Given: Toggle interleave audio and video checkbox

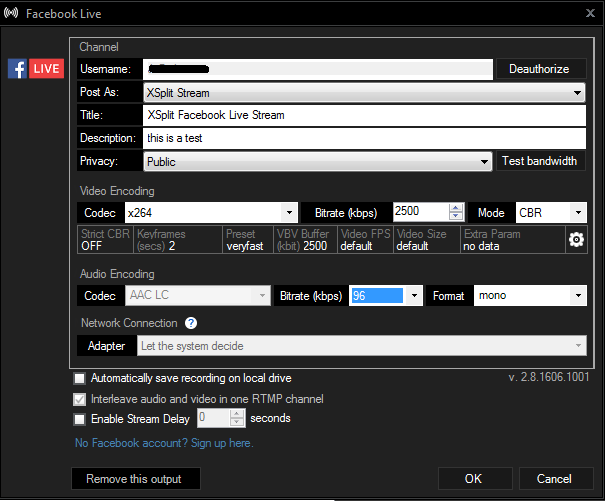Looking at the screenshot, I should [79, 399].
